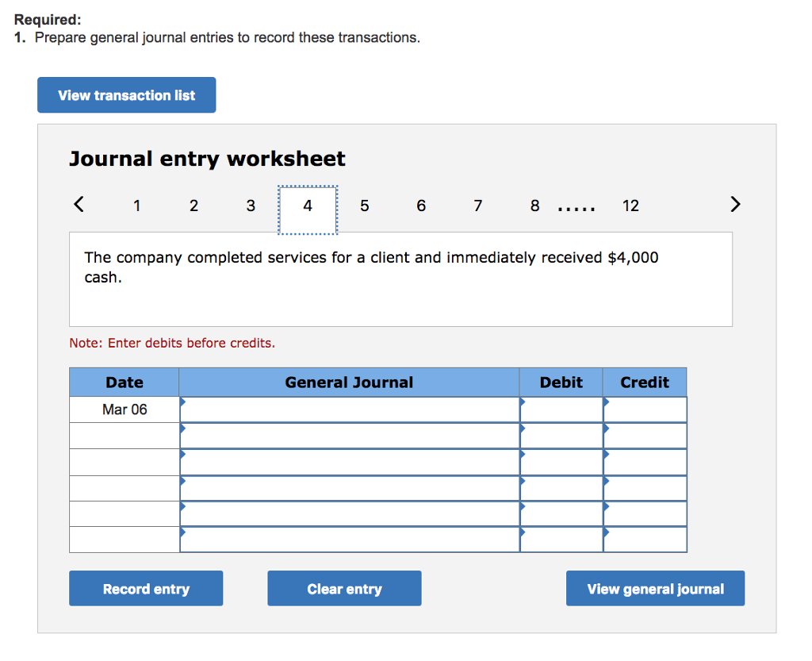Open account dropdown in Mar 06 row

[350, 409]
